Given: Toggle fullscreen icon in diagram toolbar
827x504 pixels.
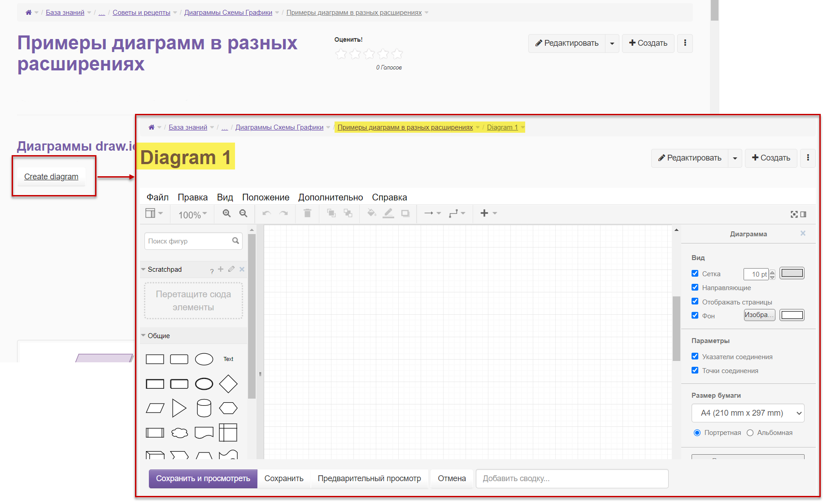Looking at the screenshot, I should (794, 214).
